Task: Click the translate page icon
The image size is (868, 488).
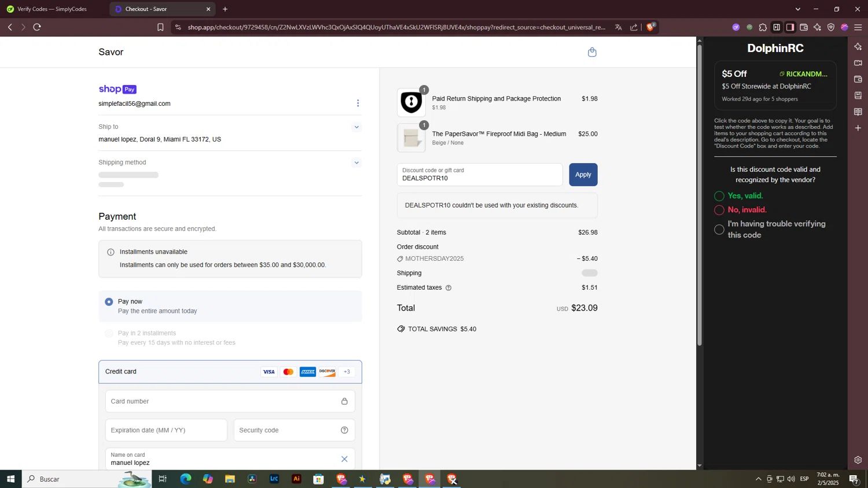Action: click(x=619, y=27)
